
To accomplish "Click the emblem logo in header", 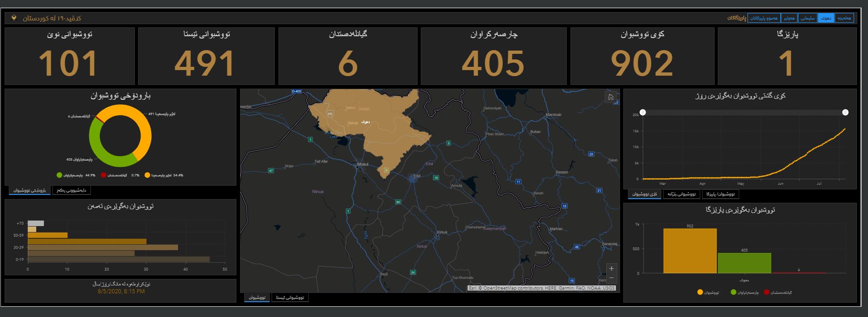I will point(14,18).
